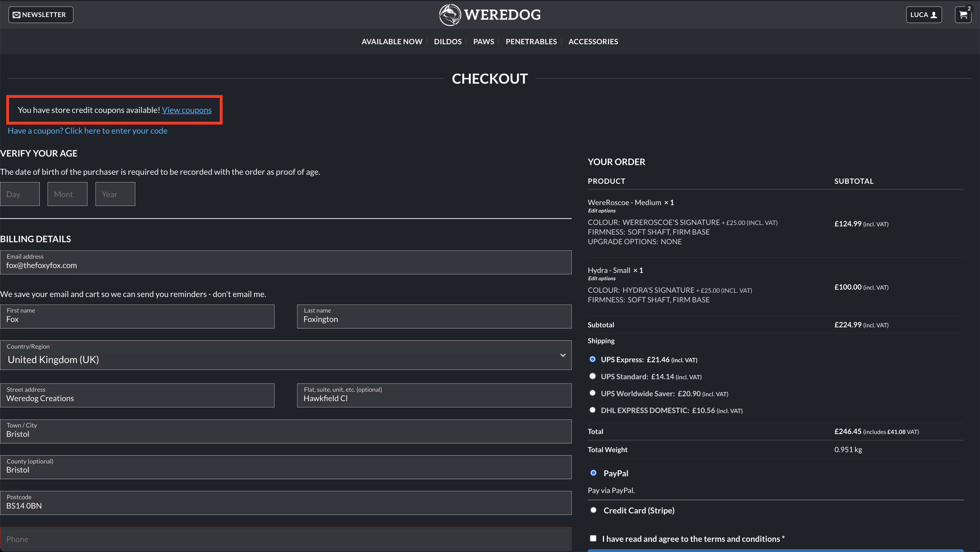The image size is (980, 552).
Task: Click the View coupons link
Action: pos(187,110)
